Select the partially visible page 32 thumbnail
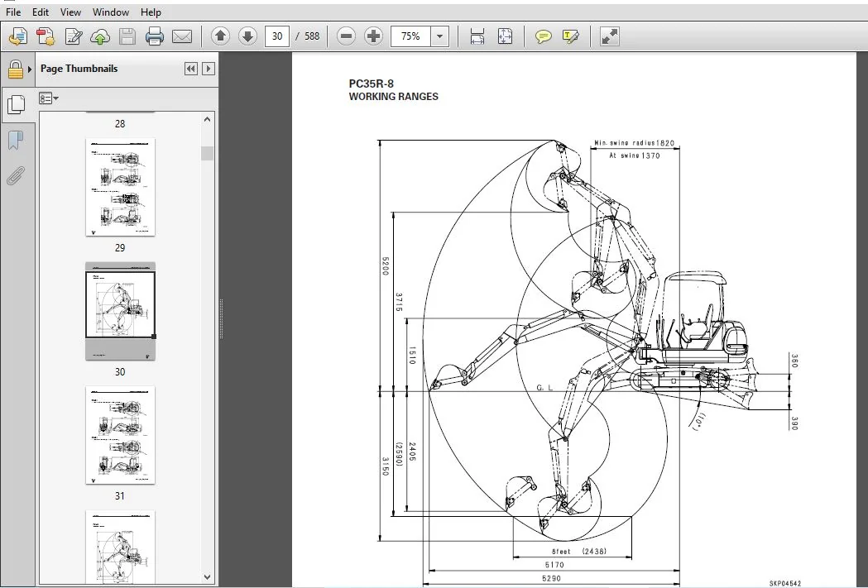Screen dimensions: 868x588 (120, 547)
